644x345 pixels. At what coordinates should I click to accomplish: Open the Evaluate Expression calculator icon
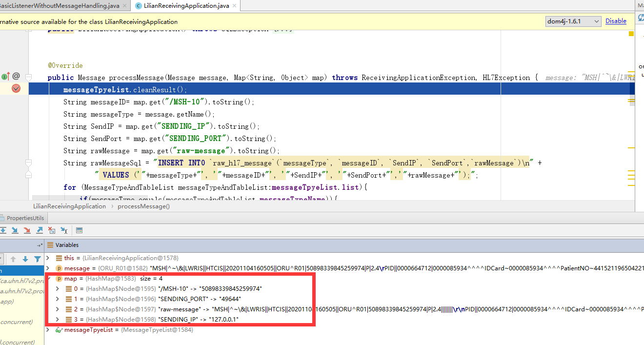coord(79,230)
